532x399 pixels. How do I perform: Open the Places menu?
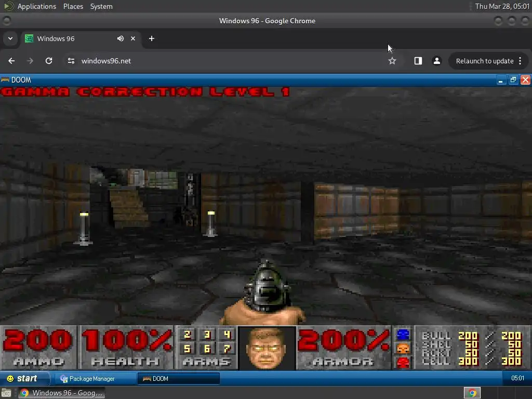pyautogui.click(x=73, y=6)
